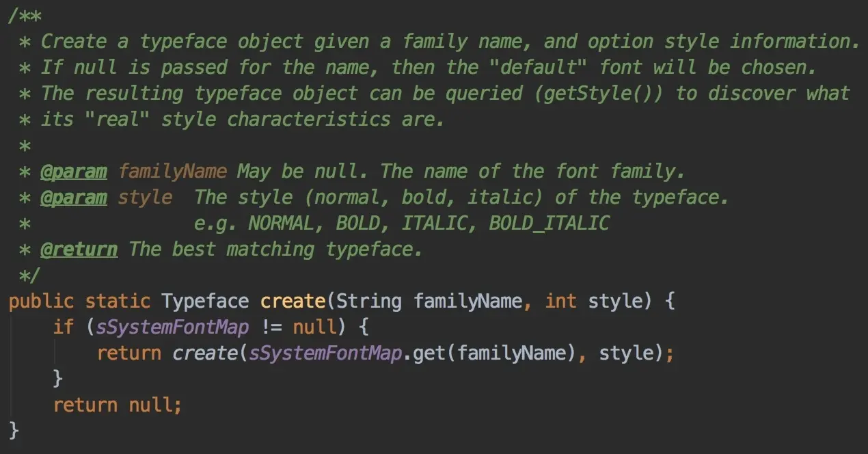Select the String type of familyName

click(369, 301)
